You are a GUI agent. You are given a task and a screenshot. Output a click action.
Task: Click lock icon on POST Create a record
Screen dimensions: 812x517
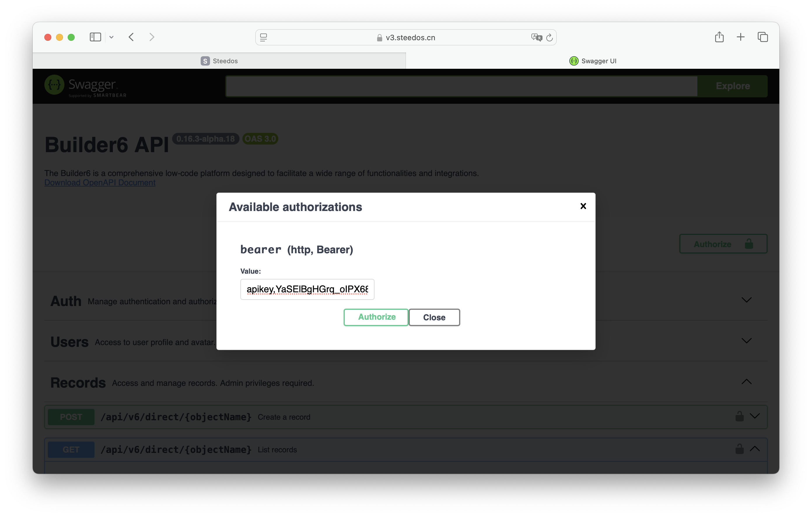pos(739,416)
